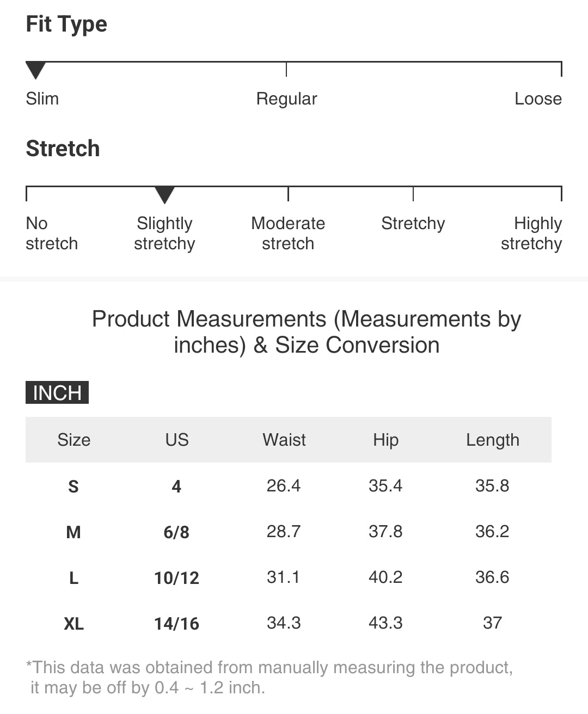The image size is (588, 714).
Task: Click the Product Measurements heading
Action: 307,332
